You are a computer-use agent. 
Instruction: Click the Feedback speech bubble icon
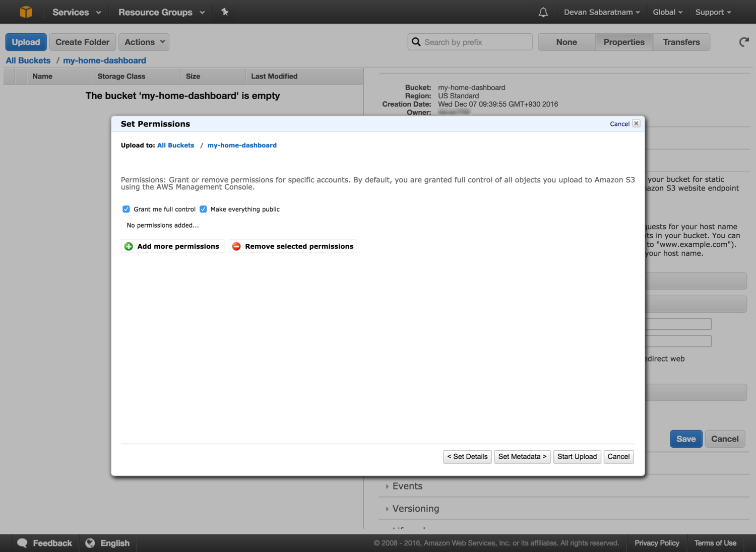(22, 543)
